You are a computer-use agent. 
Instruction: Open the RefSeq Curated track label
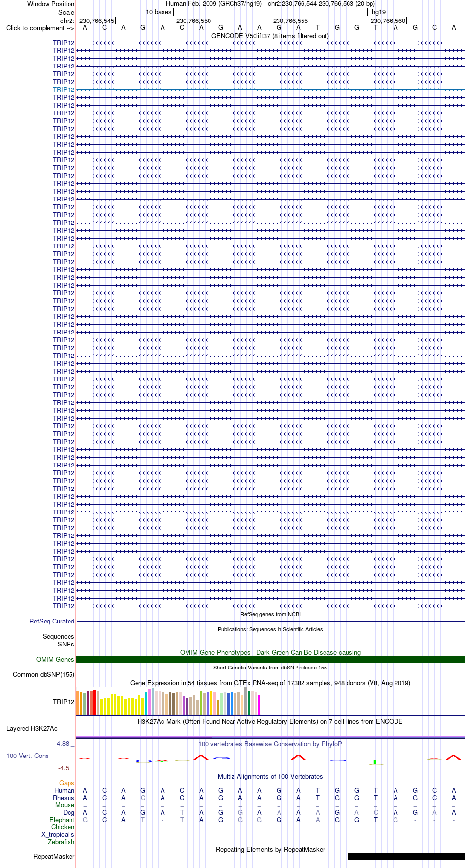point(52,622)
